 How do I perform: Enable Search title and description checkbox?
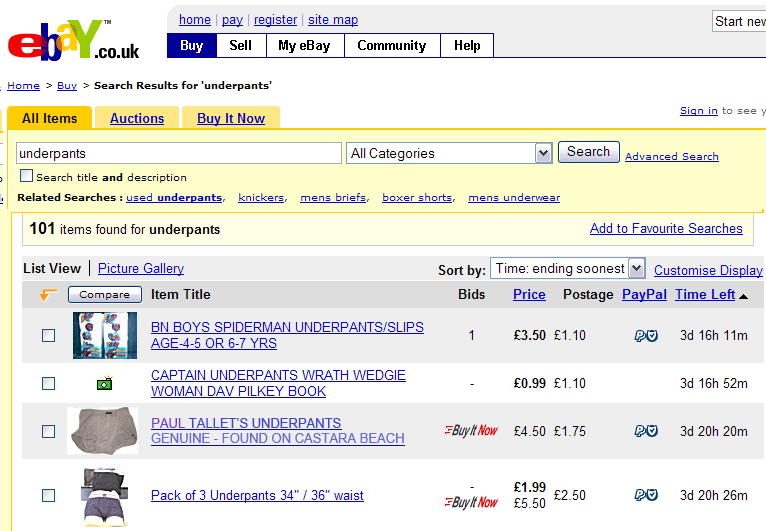pyautogui.click(x=26, y=175)
